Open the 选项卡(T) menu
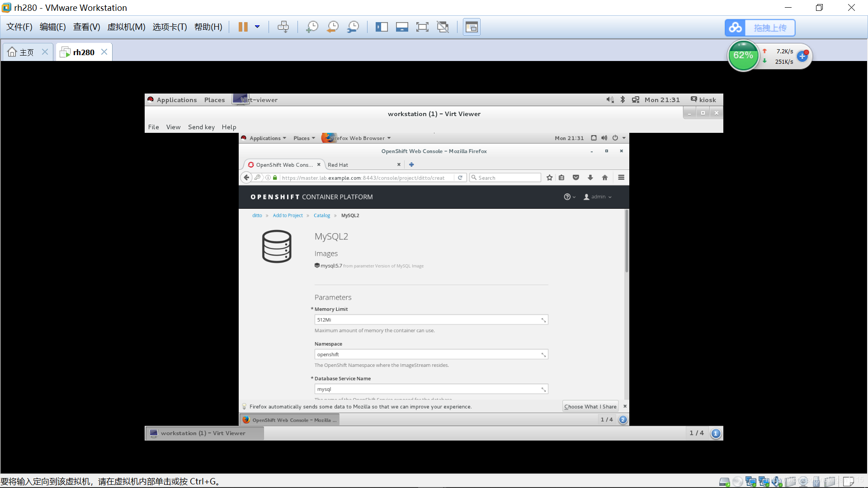Image resolution: width=868 pixels, height=488 pixels. coord(170,27)
